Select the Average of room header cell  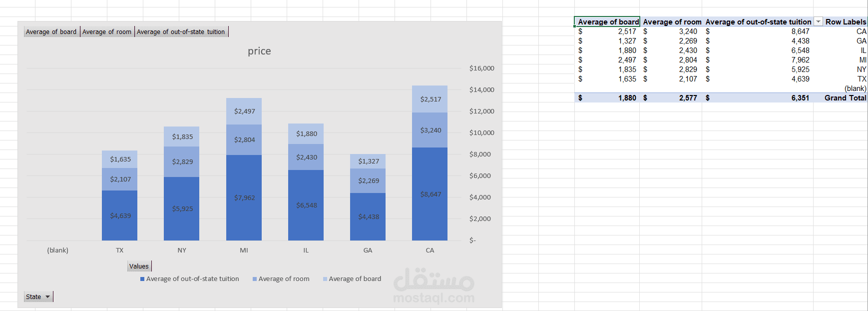pos(671,21)
